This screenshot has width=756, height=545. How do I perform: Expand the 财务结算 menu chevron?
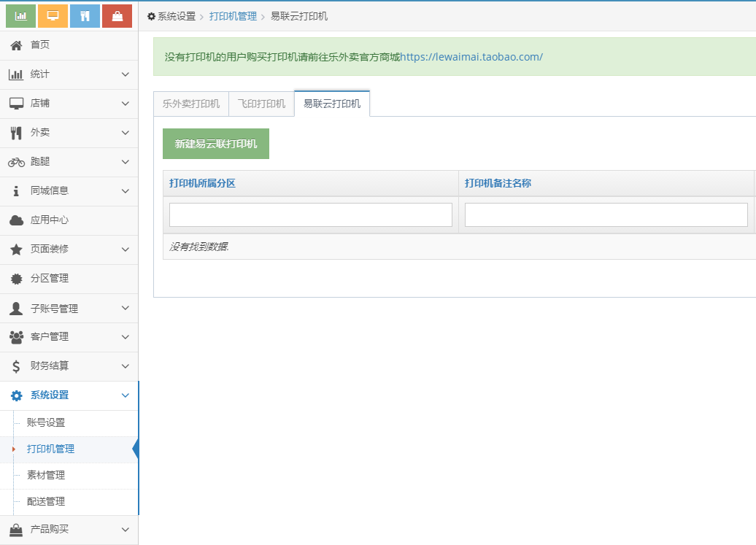click(x=126, y=366)
